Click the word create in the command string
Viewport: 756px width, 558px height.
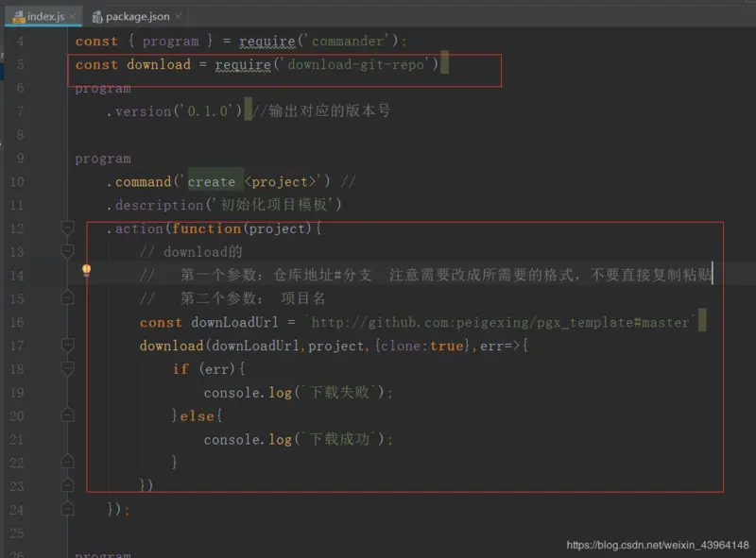coord(211,181)
